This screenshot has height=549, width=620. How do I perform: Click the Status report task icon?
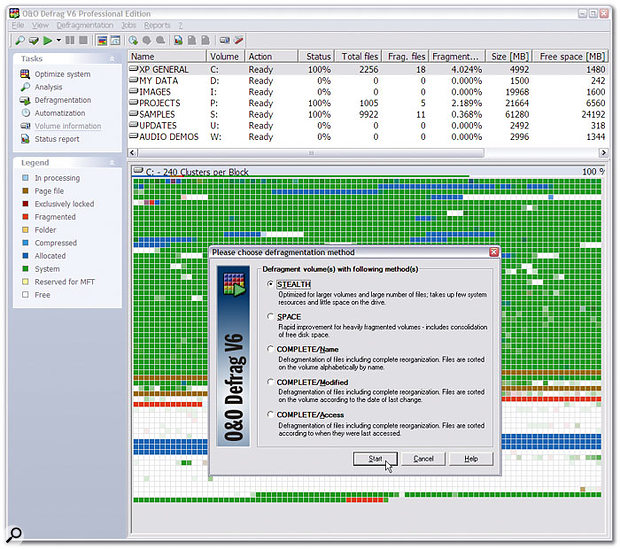coord(25,139)
